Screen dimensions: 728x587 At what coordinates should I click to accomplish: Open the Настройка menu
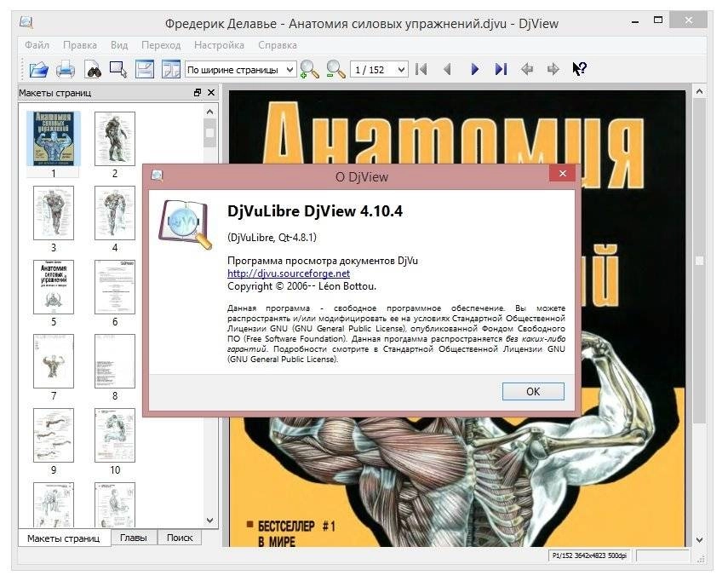(x=219, y=45)
